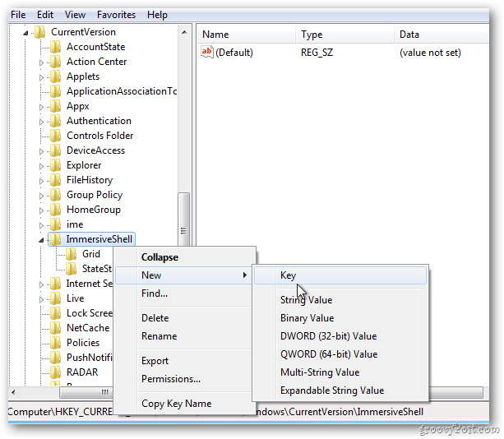Open the View menu
504x439 pixels.
[x=75, y=15]
